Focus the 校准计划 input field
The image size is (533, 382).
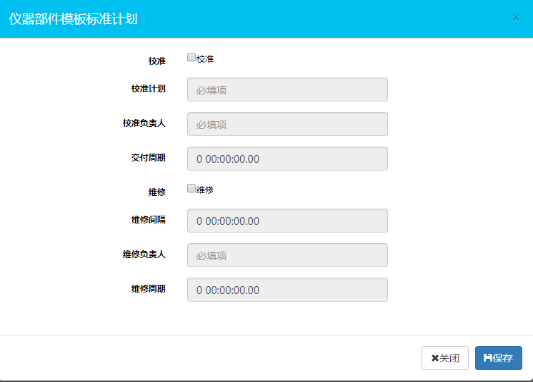tap(287, 90)
